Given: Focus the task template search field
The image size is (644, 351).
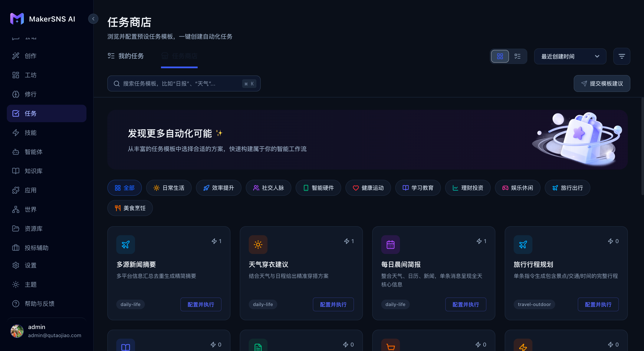Looking at the screenshot, I should 184,84.
